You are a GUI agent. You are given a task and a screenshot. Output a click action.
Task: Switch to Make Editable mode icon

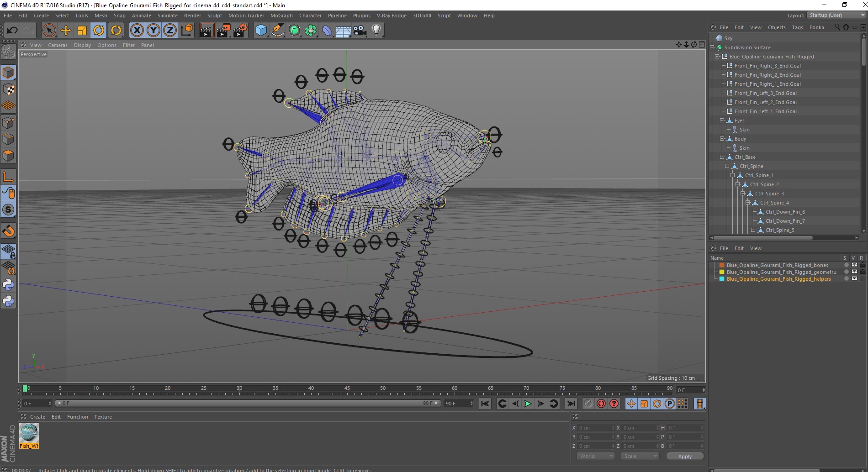(x=8, y=52)
